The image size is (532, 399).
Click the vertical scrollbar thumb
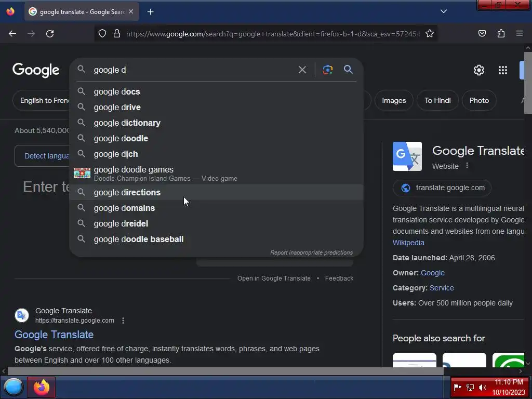coord(528,83)
